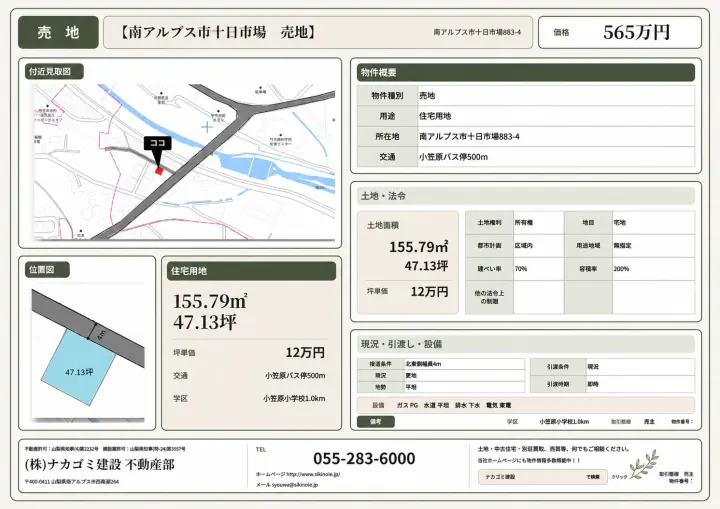The height and width of the screenshot is (509, 720).
Task: Click the 用途地域 cell
Action: (588, 246)
